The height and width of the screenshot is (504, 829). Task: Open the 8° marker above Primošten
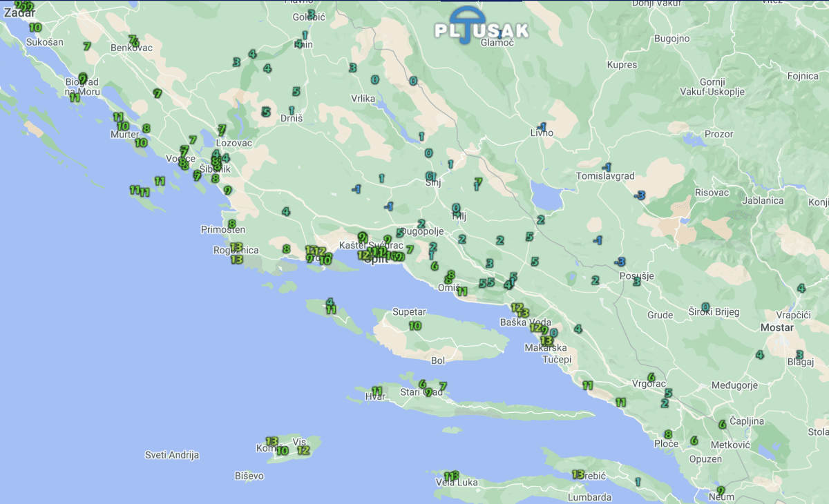tap(231, 224)
